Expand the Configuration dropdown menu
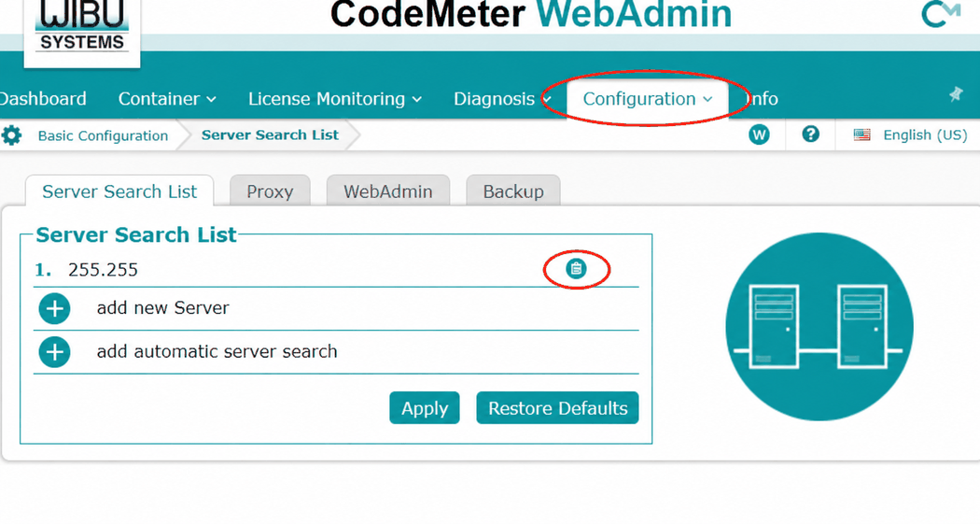Viewport: 980px width, 524px height. (648, 99)
